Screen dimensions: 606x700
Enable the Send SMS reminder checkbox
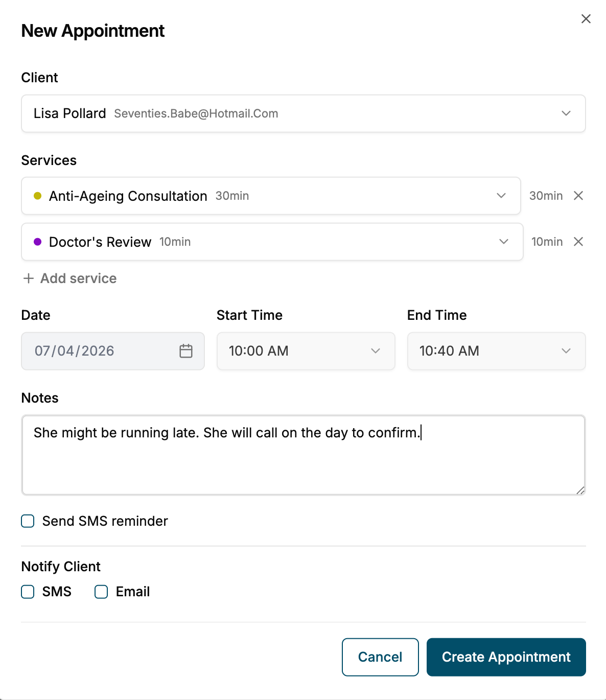pyautogui.click(x=28, y=521)
